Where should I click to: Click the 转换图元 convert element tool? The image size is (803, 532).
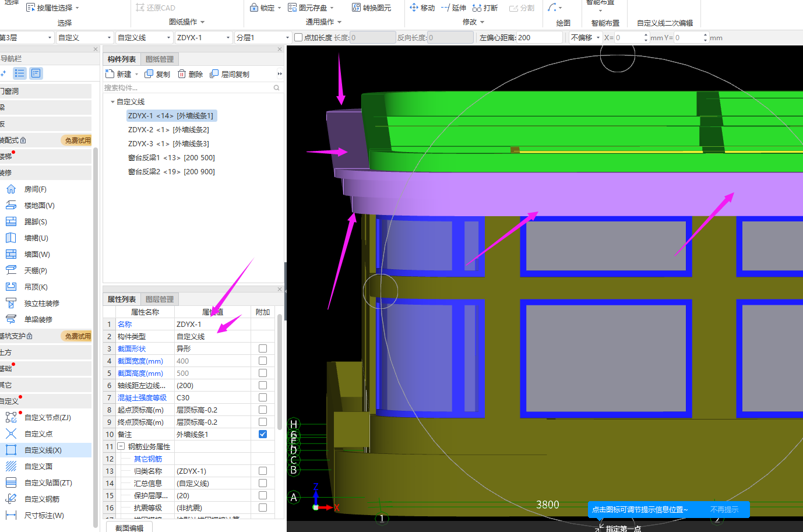click(x=371, y=8)
